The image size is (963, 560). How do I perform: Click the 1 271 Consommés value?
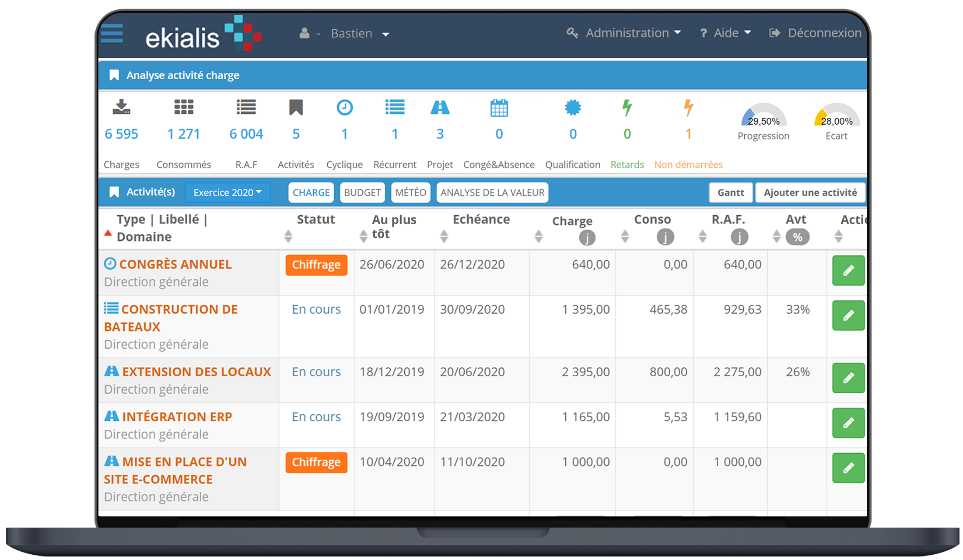184,134
